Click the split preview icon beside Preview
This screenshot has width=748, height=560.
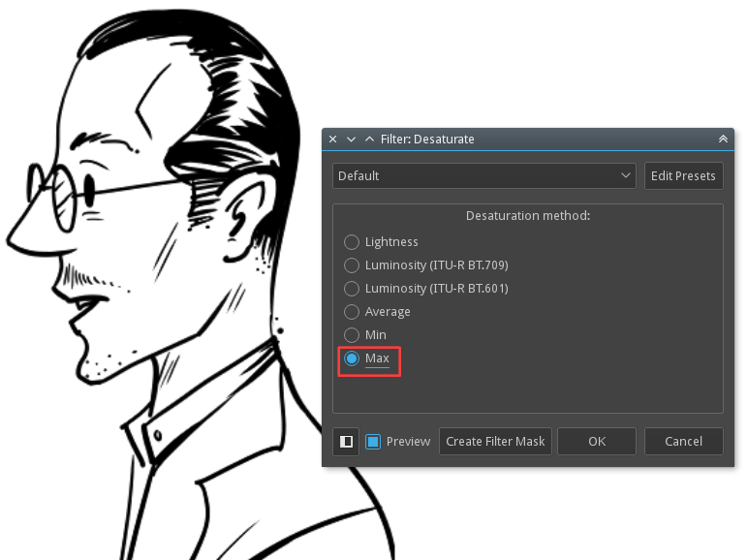(x=346, y=442)
